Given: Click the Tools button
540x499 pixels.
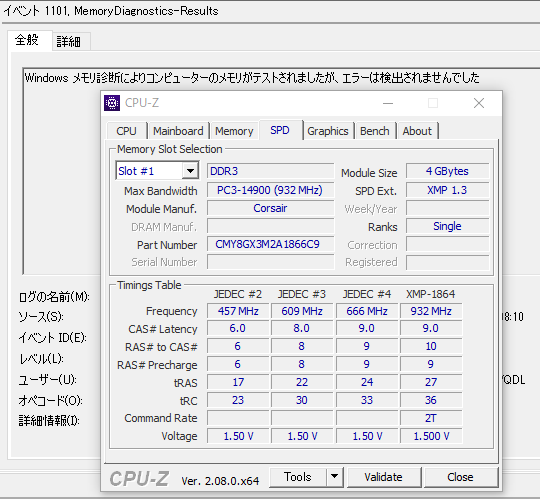Looking at the screenshot, I should [x=298, y=477].
